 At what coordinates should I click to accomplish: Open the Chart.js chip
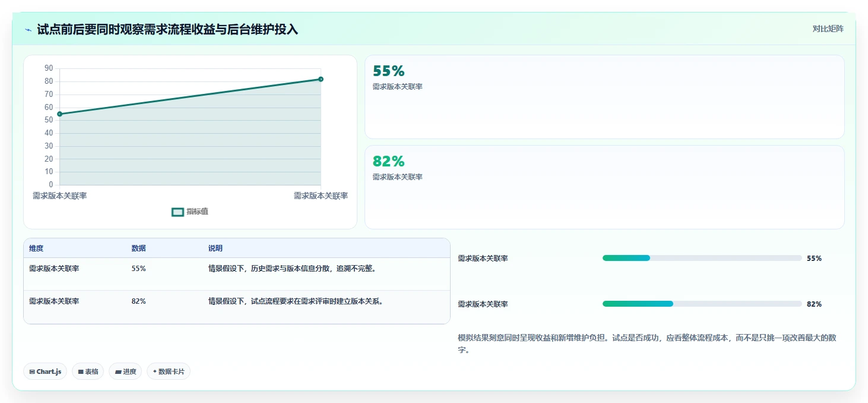tap(45, 371)
